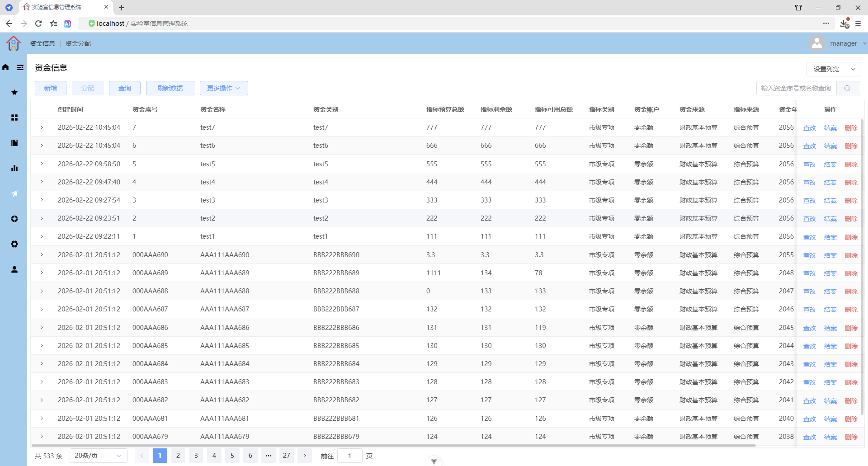The image size is (868, 466).
Task: Click the pagination ellipsis button
Action: 269,456
